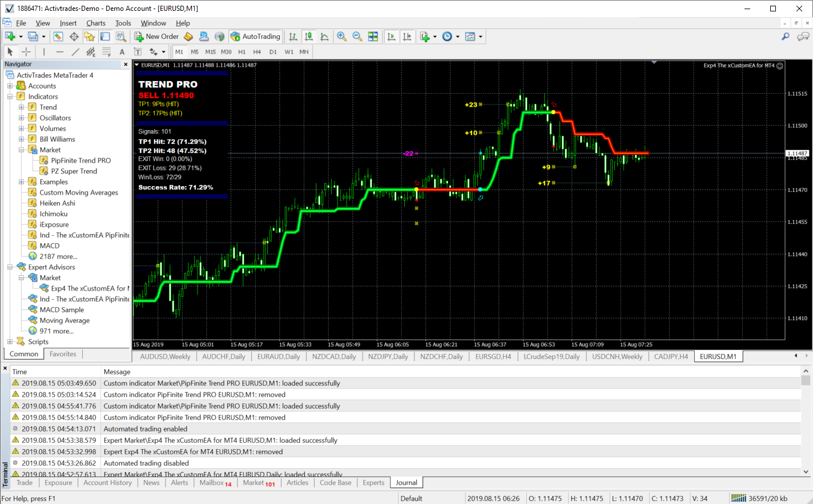Open dropdown arrow beside the Periods clock icon

tap(458, 37)
